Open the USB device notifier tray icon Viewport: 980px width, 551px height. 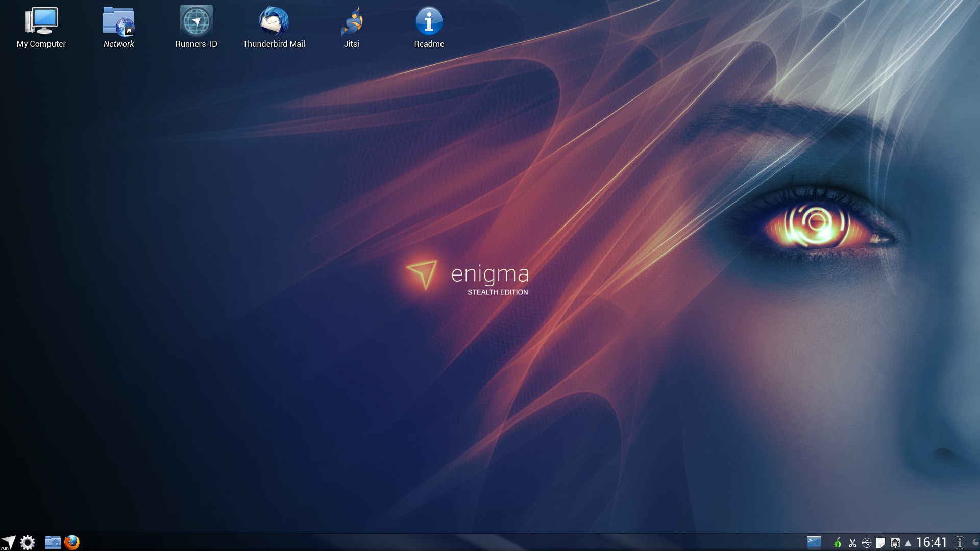867,543
